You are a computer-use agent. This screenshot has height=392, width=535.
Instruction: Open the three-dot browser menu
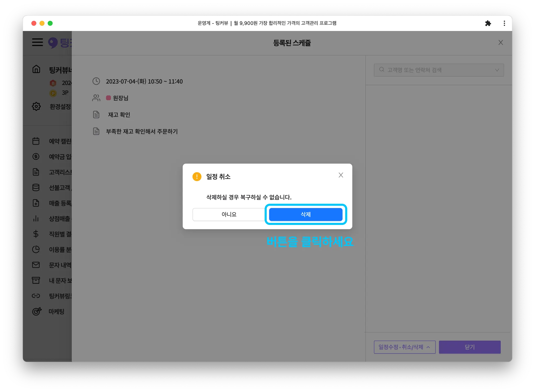click(x=504, y=23)
